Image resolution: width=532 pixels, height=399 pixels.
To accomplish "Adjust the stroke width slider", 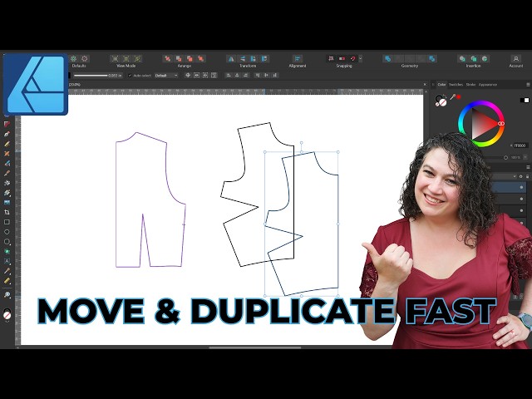I will click(x=91, y=76).
